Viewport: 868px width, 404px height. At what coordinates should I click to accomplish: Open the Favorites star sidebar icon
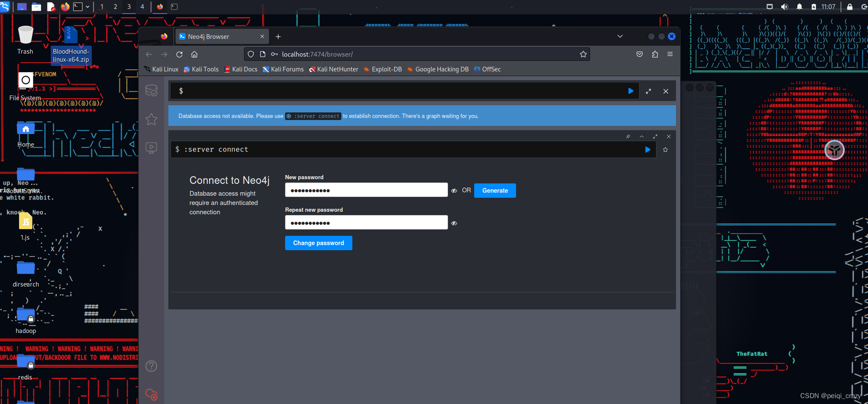point(151,119)
